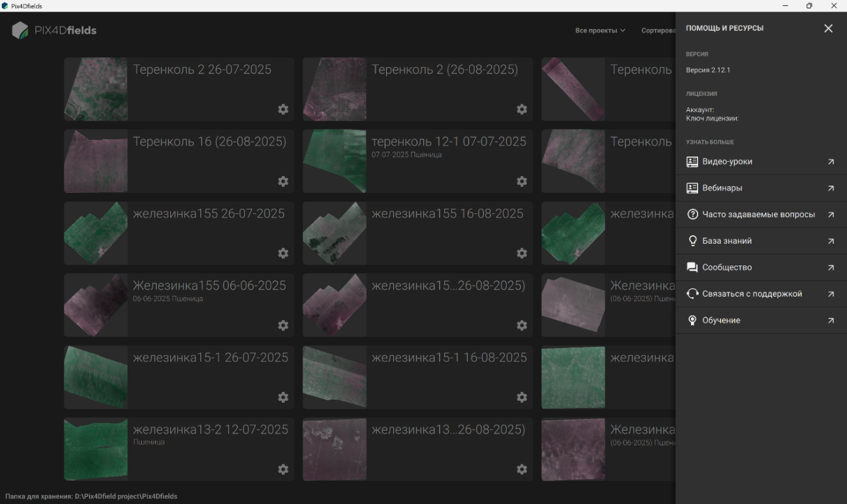Image resolution: width=847 pixels, height=504 pixels.
Task: Open the Сортировка sort dropdown
Action: click(x=657, y=30)
